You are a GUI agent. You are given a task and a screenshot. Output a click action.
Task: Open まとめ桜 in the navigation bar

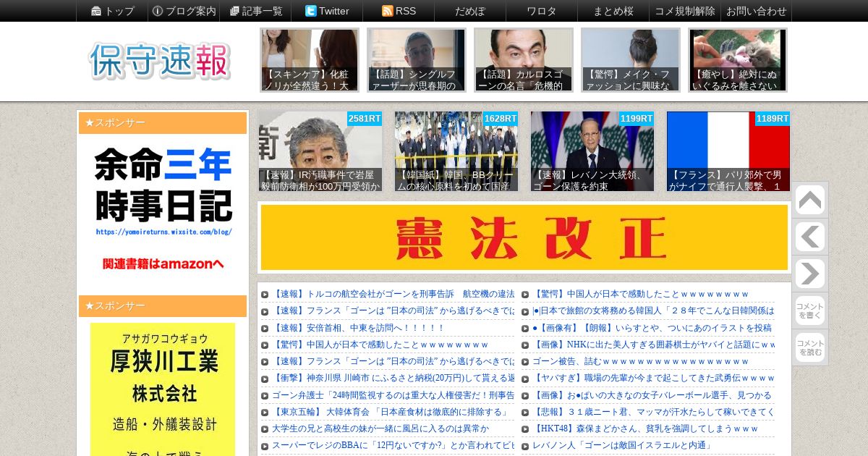[x=613, y=11]
